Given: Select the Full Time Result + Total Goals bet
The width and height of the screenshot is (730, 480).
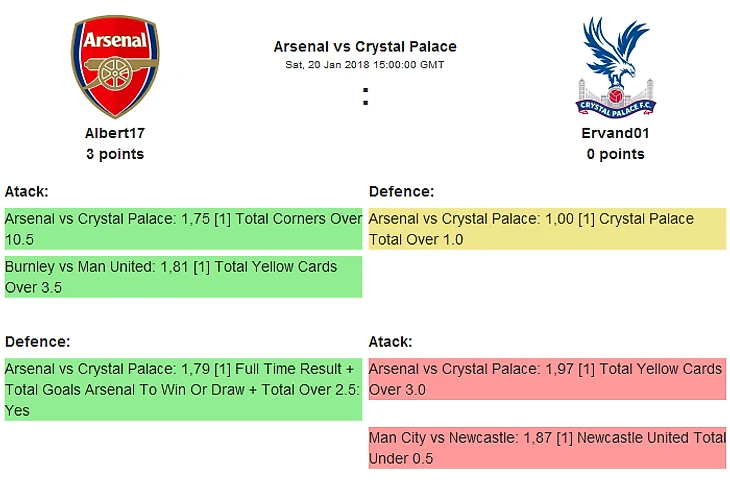Looking at the screenshot, I should [x=183, y=389].
